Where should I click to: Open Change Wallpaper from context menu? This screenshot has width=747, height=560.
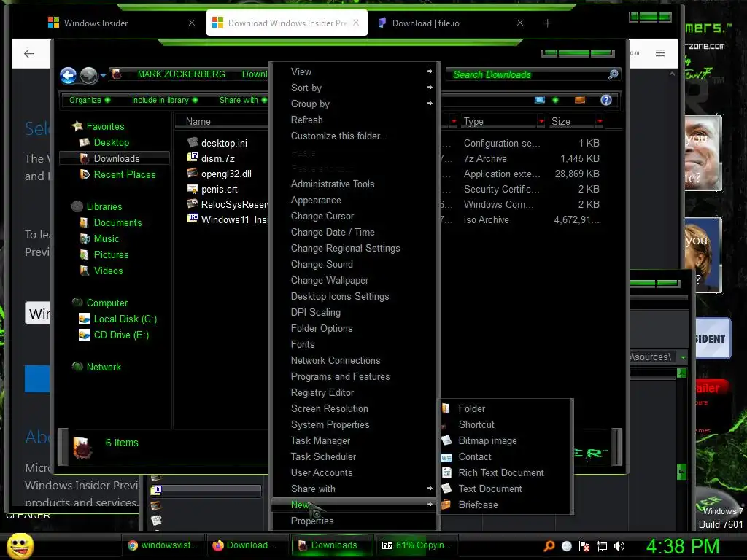point(330,280)
